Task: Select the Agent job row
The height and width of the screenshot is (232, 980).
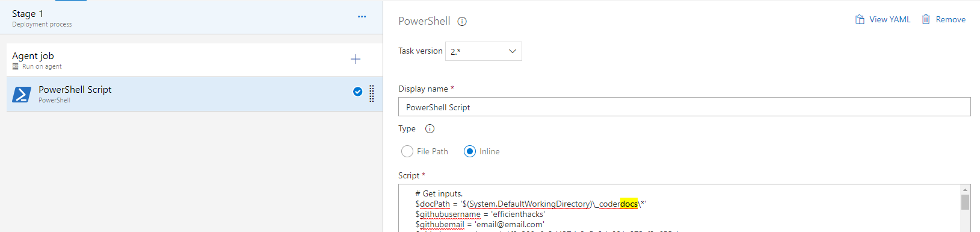Action: 194,60
